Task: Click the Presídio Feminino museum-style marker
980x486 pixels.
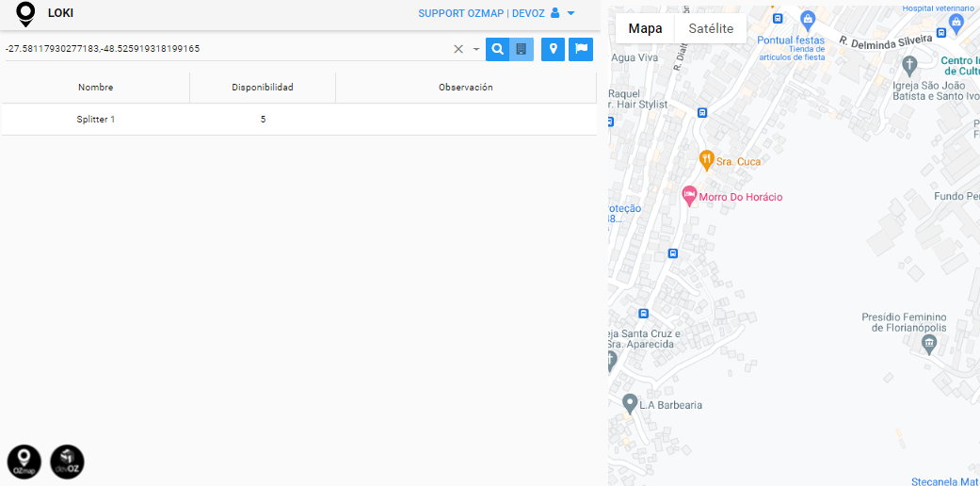Action: point(929,343)
